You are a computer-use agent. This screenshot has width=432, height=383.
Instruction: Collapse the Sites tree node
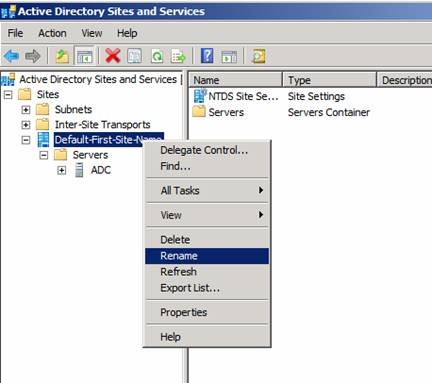coord(8,95)
